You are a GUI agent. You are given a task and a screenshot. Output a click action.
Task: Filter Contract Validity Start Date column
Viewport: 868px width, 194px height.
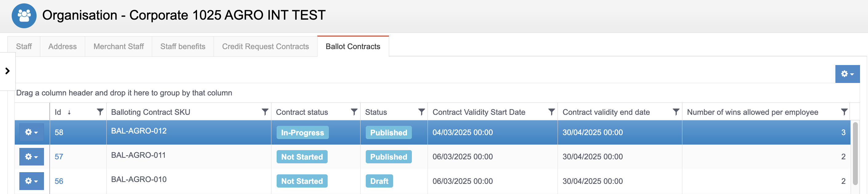(551, 112)
